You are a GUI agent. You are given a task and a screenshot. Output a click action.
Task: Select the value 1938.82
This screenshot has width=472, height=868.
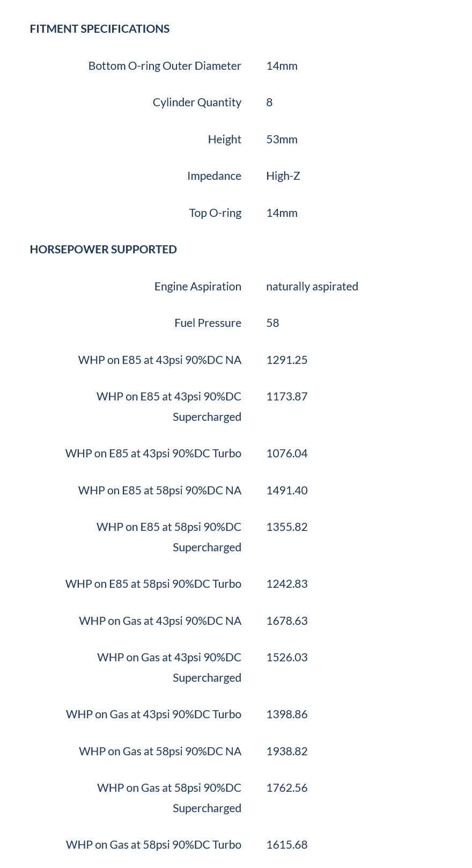pyautogui.click(x=287, y=752)
